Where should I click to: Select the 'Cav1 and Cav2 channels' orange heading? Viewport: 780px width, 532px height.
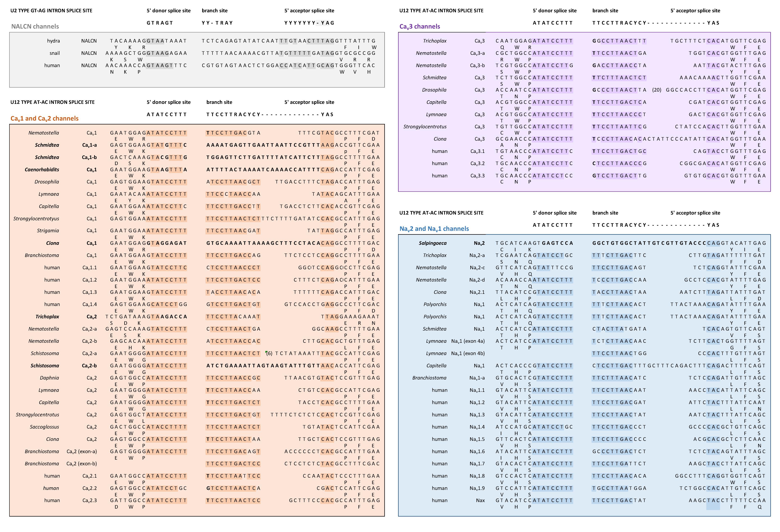(x=44, y=118)
